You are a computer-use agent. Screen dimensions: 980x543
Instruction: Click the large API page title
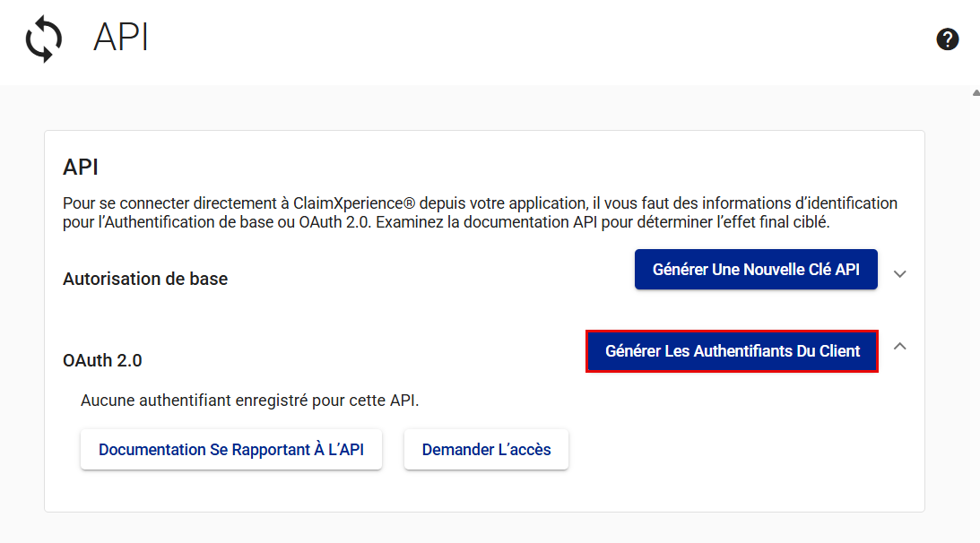(x=120, y=39)
